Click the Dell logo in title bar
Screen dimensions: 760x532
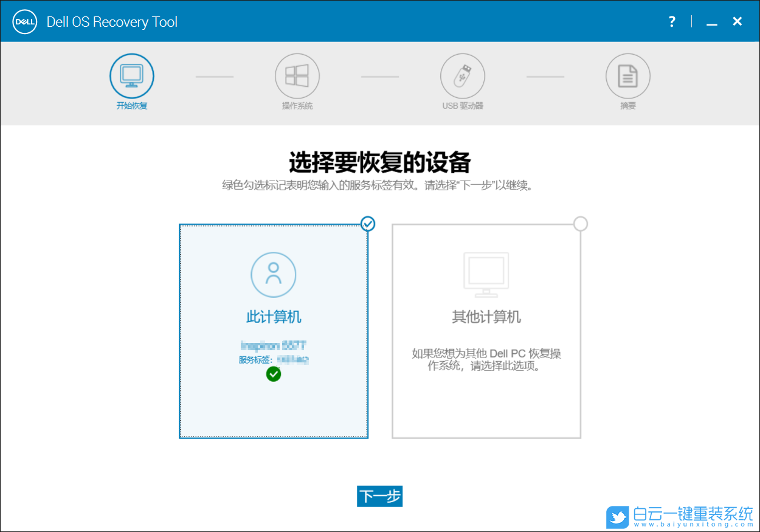[x=24, y=21]
